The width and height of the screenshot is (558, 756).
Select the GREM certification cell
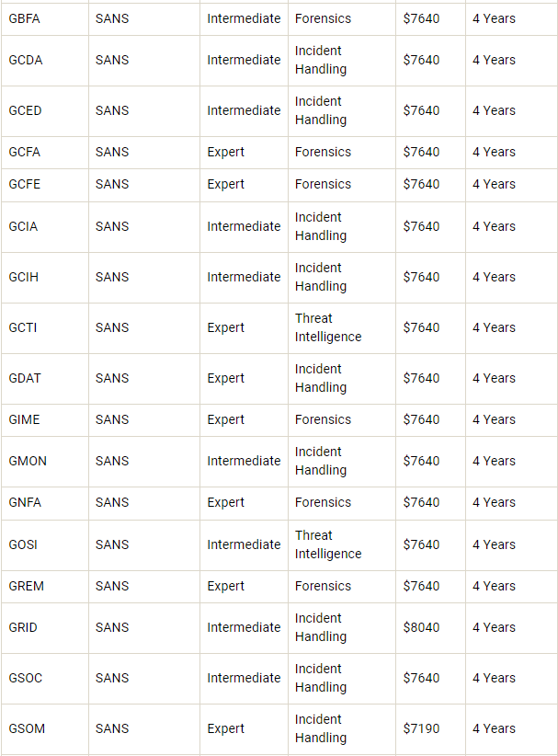[26, 586]
